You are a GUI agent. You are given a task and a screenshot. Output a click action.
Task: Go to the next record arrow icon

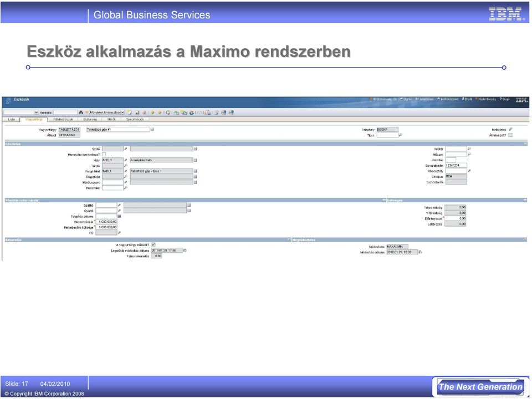coord(160,112)
